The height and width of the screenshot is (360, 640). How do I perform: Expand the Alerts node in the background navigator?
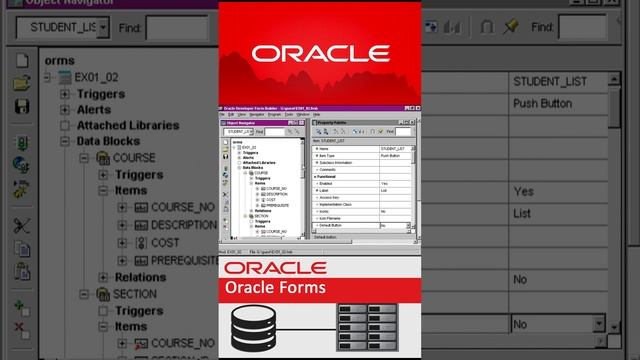64,110
